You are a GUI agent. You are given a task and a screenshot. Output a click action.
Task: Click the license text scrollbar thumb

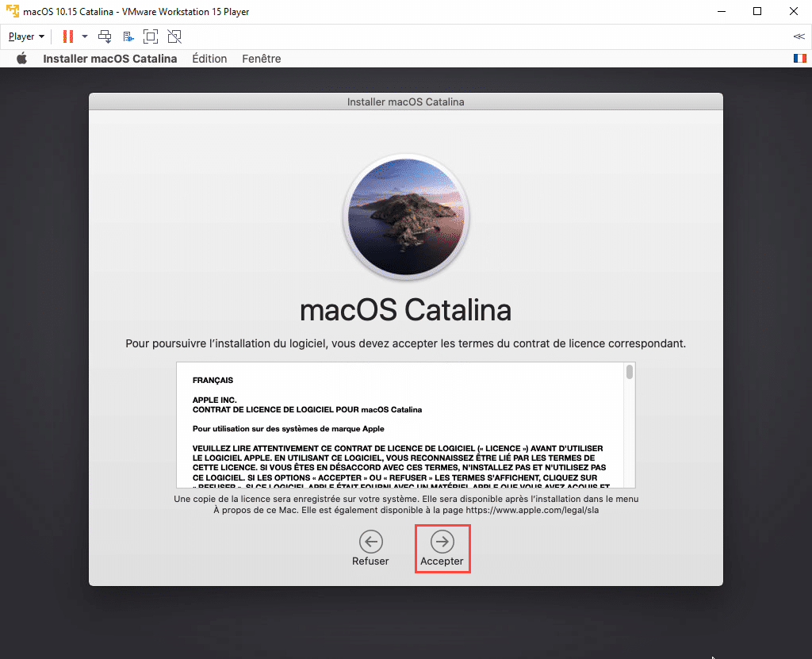629,372
